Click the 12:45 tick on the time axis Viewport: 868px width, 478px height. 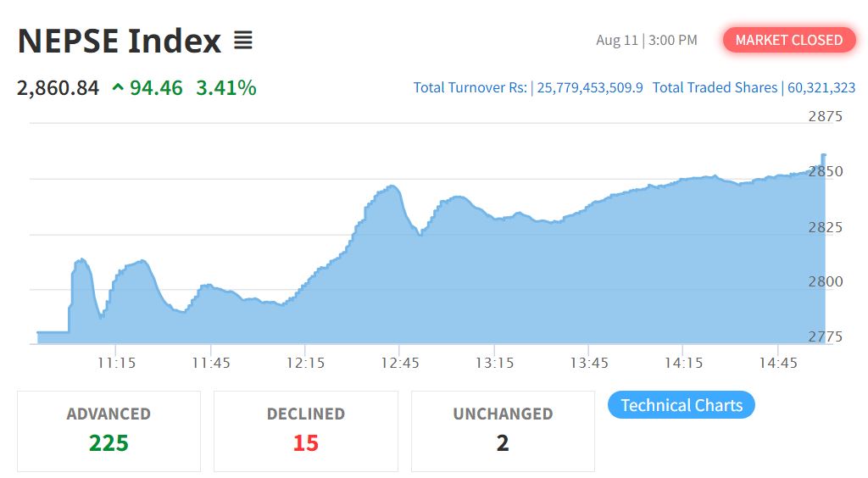point(400,363)
